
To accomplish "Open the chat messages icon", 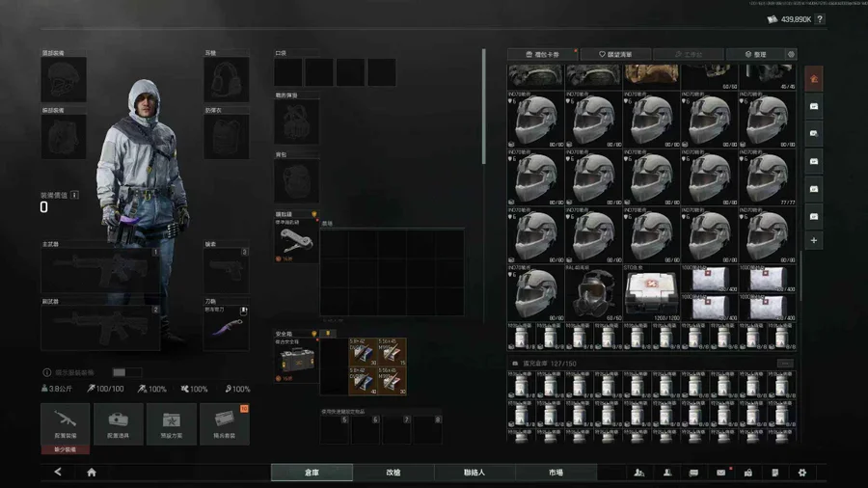I will [x=693, y=473].
